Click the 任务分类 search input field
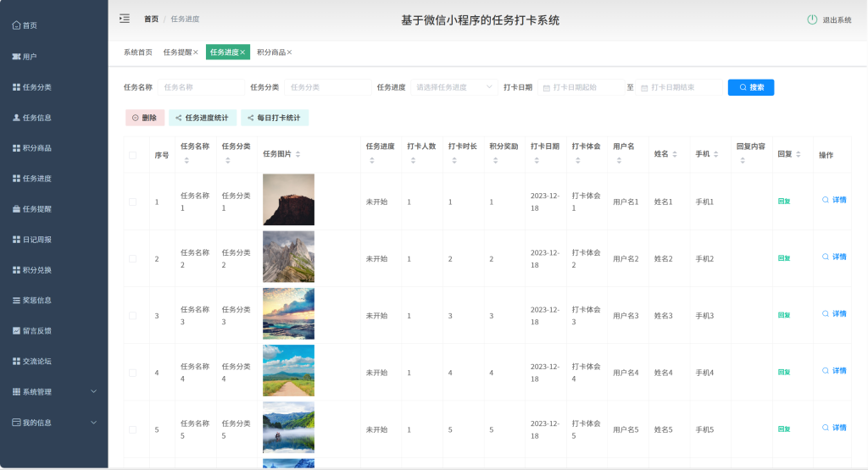 pyautogui.click(x=328, y=87)
